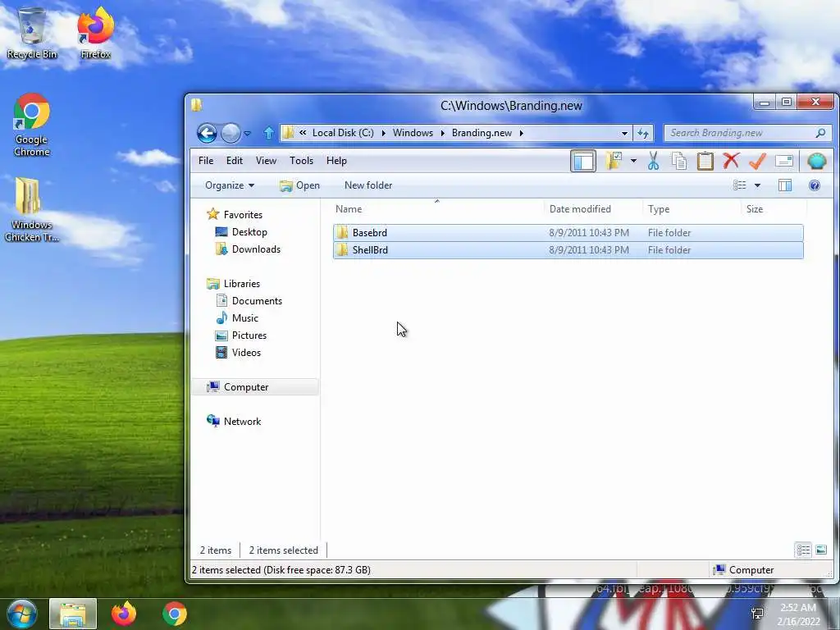Open Desktop in navigation pane
The image size is (840, 630).
point(241,232)
